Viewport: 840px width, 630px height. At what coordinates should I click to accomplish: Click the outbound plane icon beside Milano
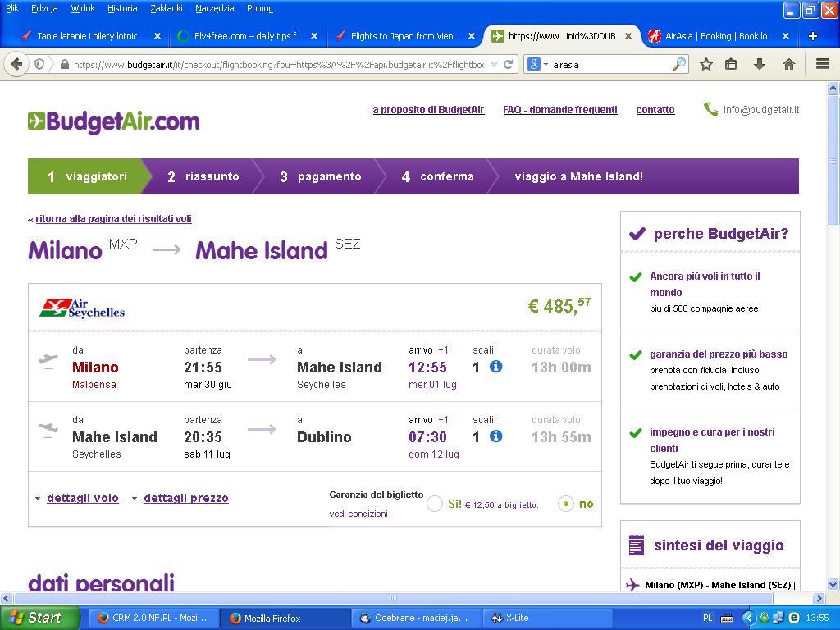coord(48,360)
